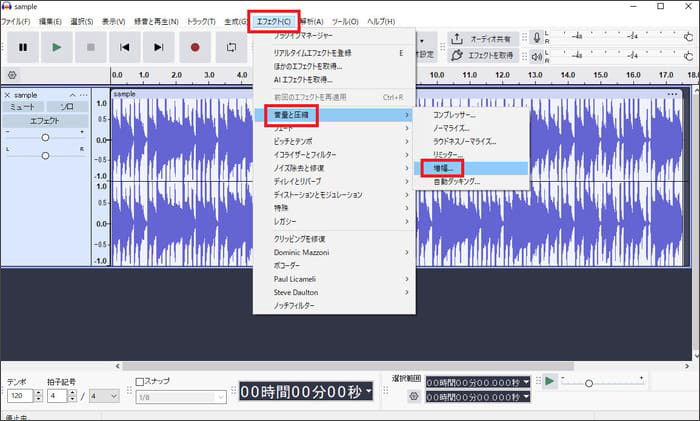This screenshot has width=700, height=421.
Task: Stop playback with the Stop button
Action: (x=91, y=47)
